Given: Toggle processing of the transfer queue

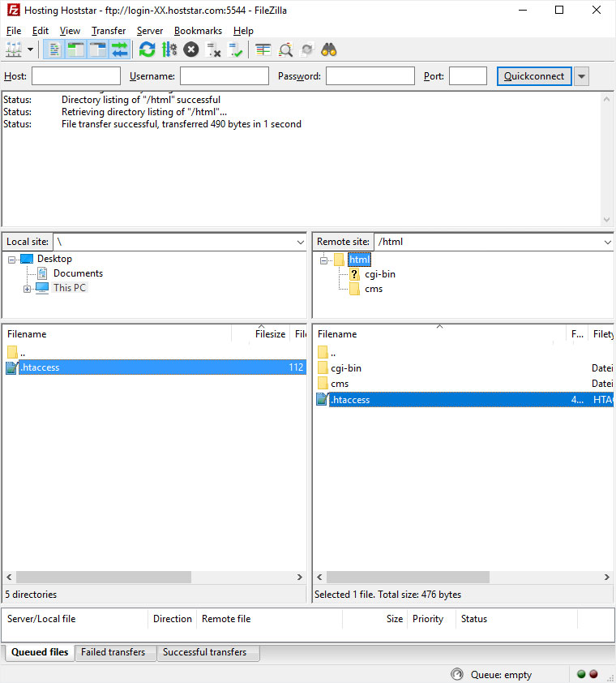Looking at the screenshot, I should click(x=169, y=49).
